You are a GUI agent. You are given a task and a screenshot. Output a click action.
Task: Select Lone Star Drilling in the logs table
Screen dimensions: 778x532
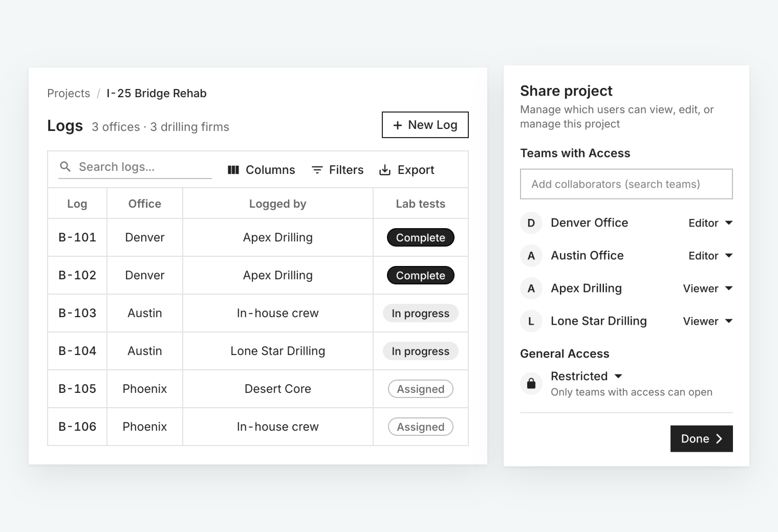[x=278, y=351]
